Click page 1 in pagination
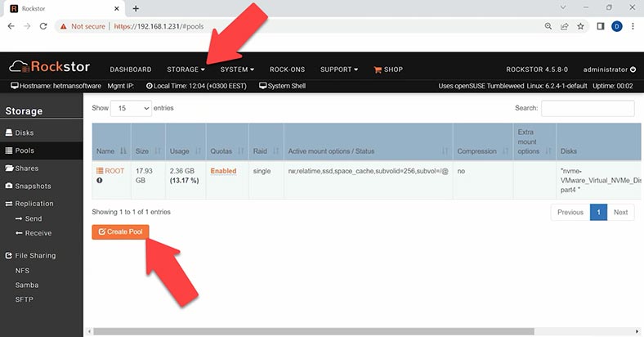 (x=598, y=212)
